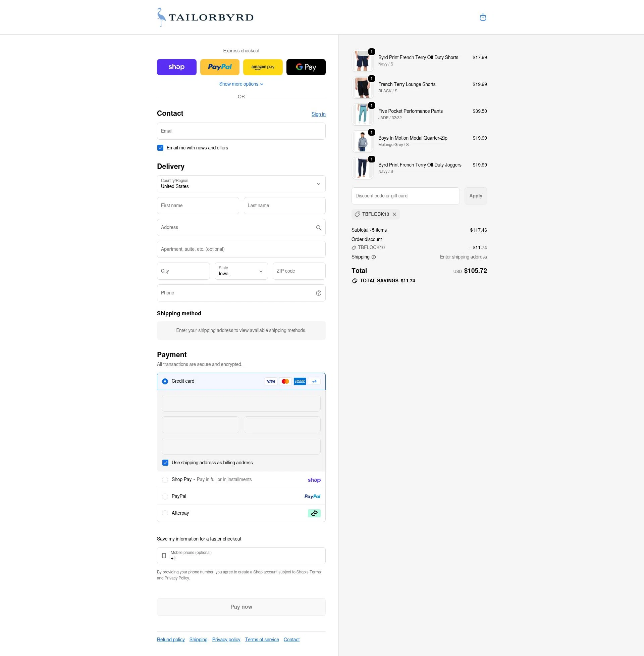Viewport: 644px width, 656px height.
Task: Open the Refund policy page
Action: 170,639
